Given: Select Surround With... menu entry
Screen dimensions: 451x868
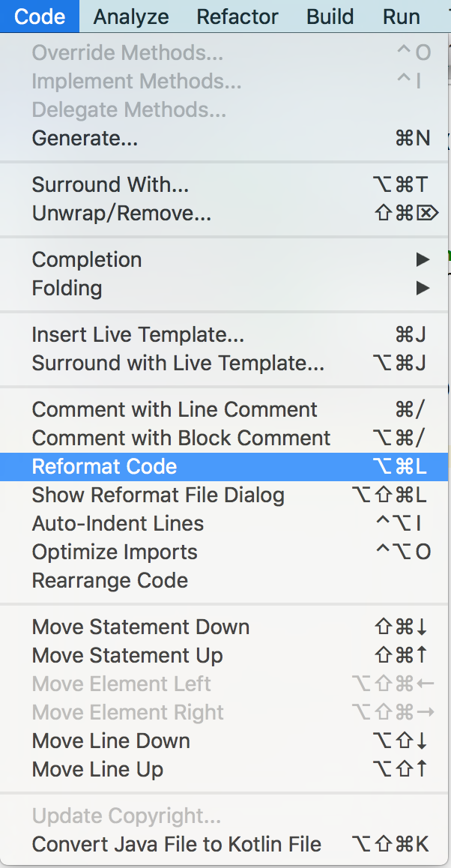Looking at the screenshot, I should pyautogui.click(x=110, y=184).
